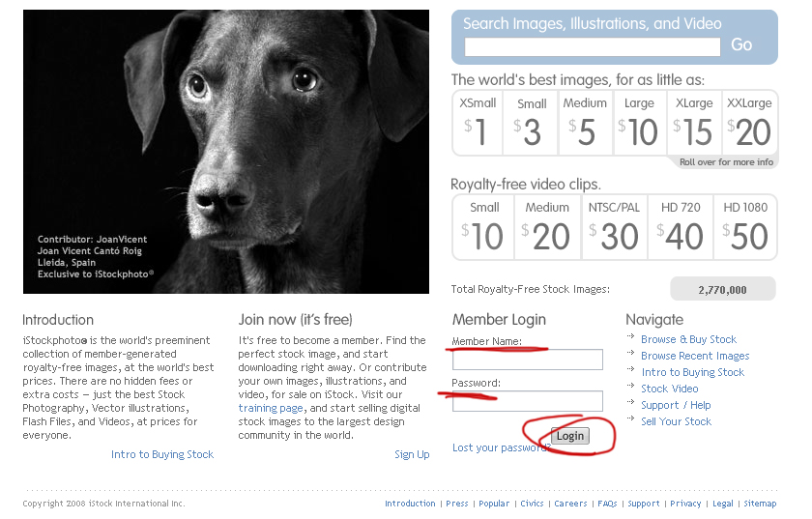Click the 'Contributor: JoanVicent' caption text

point(92,240)
